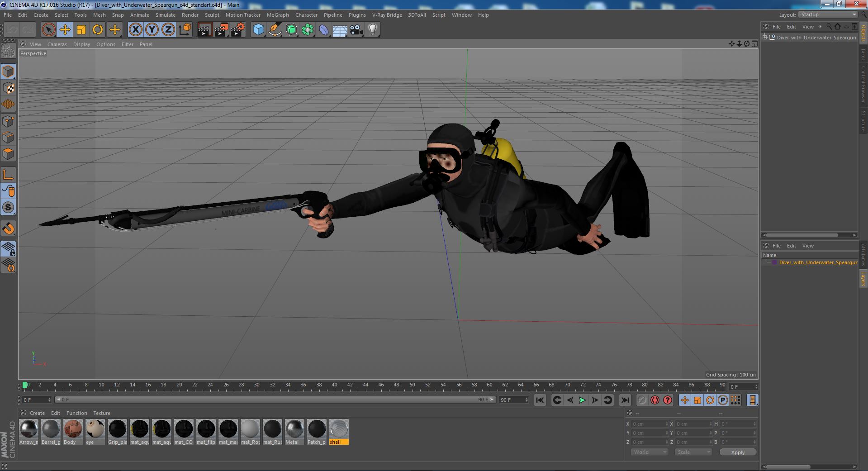Open Layers panel View menu
This screenshot has width=868, height=471.
[808, 246]
